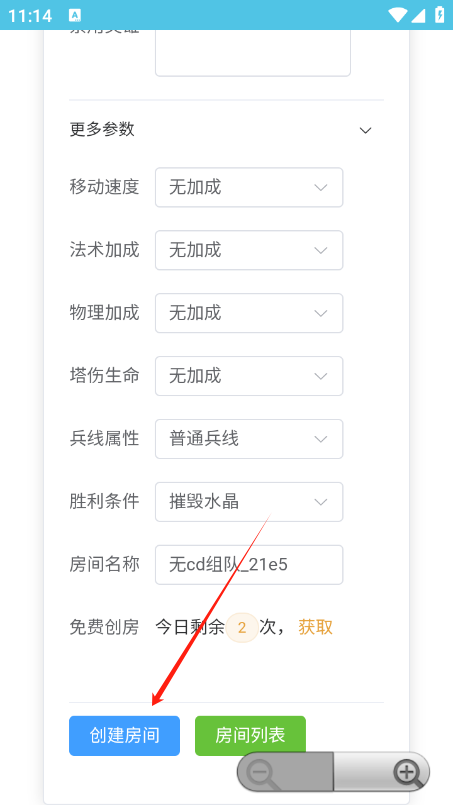Click the 房间名称 text field
Screen dimensions: 453x805
[249, 565]
